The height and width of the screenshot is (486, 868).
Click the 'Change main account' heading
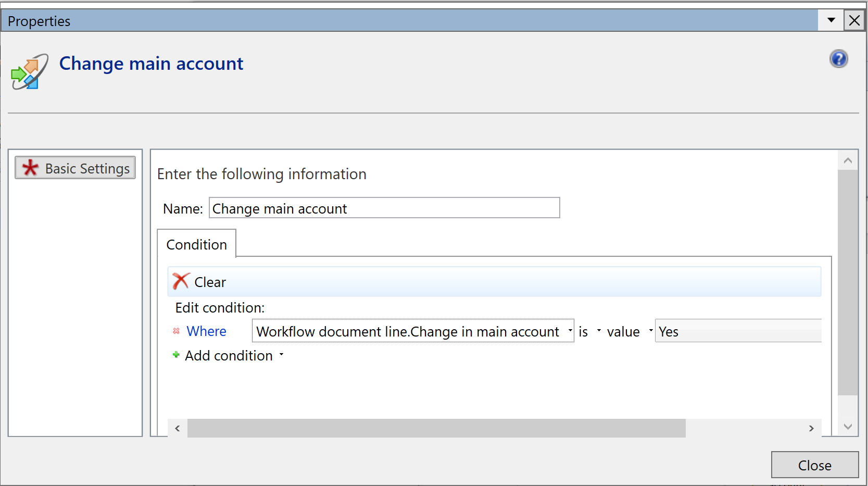pyautogui.click(x=151, y=63)
